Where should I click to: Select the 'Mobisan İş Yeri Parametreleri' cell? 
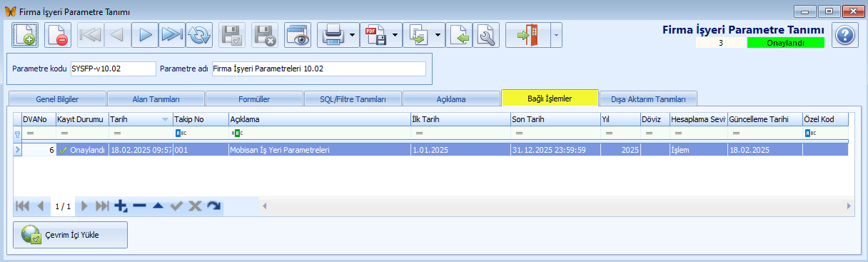[x=319, y=150]
